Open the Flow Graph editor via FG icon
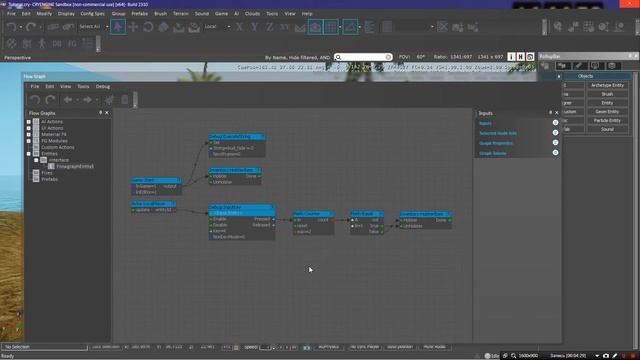 click(72, 44)
